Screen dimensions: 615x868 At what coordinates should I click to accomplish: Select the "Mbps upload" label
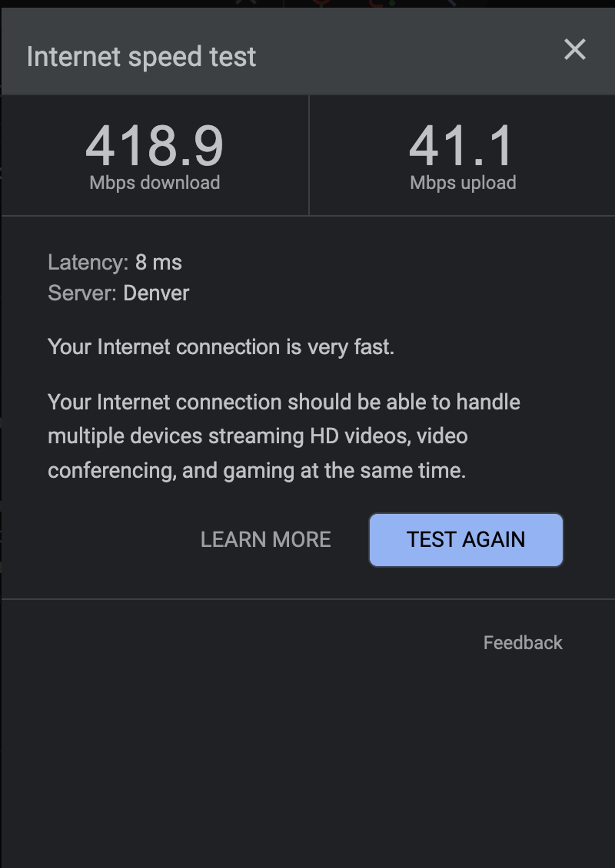pyautogui.click(x=463, y=183)
